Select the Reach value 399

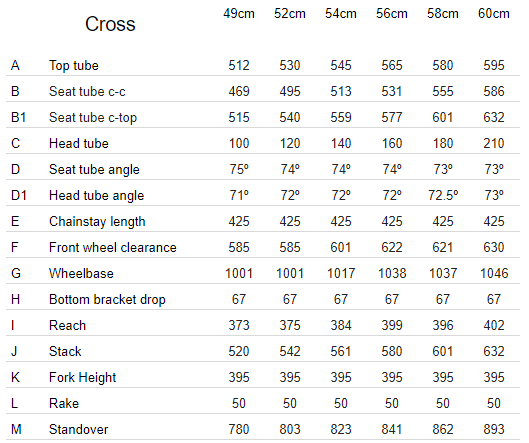(x=392, y=326)
